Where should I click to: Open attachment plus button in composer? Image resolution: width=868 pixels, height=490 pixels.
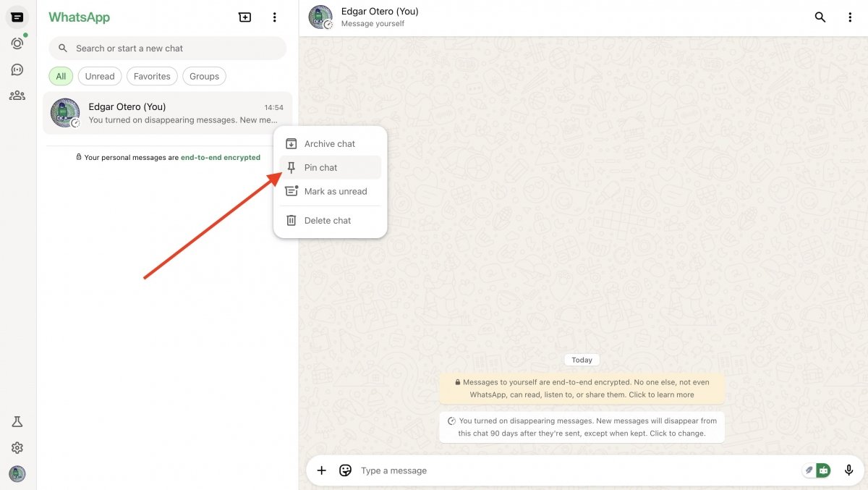[x=322, y=470]
